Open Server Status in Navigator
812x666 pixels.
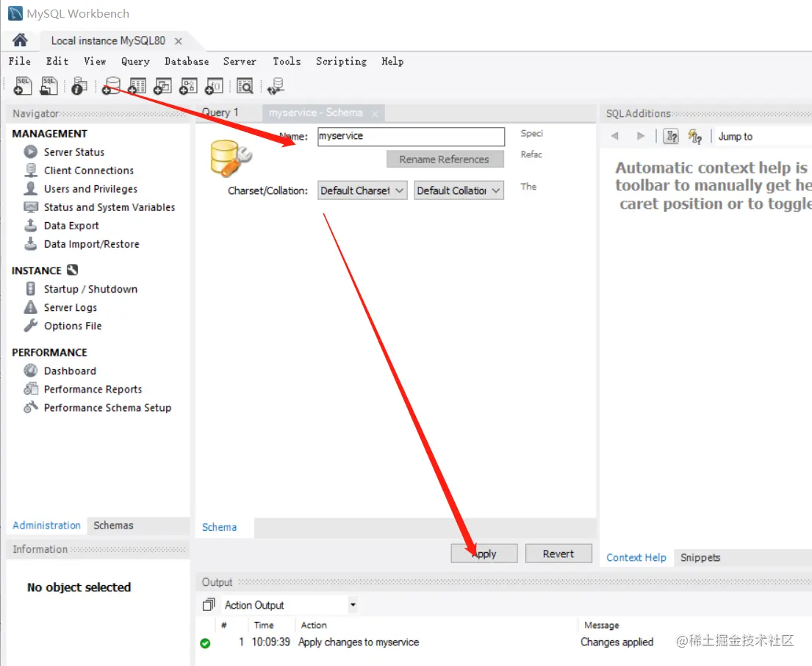[x=74, y=151]
